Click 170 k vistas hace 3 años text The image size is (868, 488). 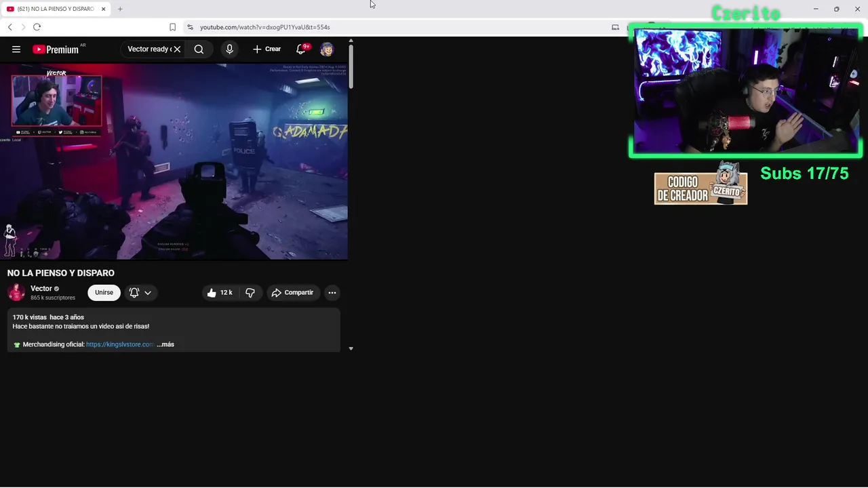48,317
